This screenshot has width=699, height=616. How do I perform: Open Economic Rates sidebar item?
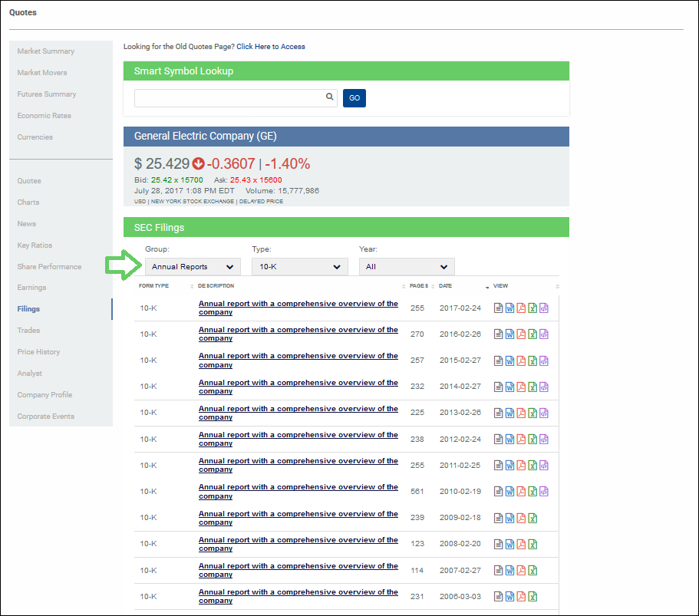(45, 115)
